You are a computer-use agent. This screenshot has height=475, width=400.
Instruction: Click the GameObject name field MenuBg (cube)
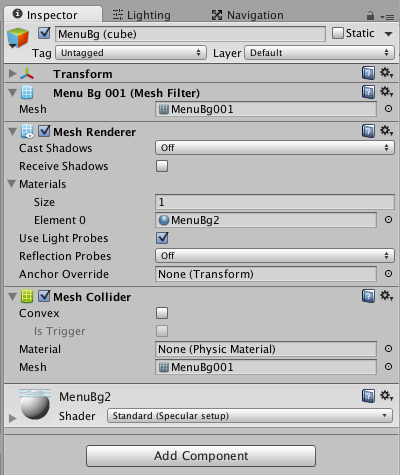pyautogui.click(x=190, y=34)
